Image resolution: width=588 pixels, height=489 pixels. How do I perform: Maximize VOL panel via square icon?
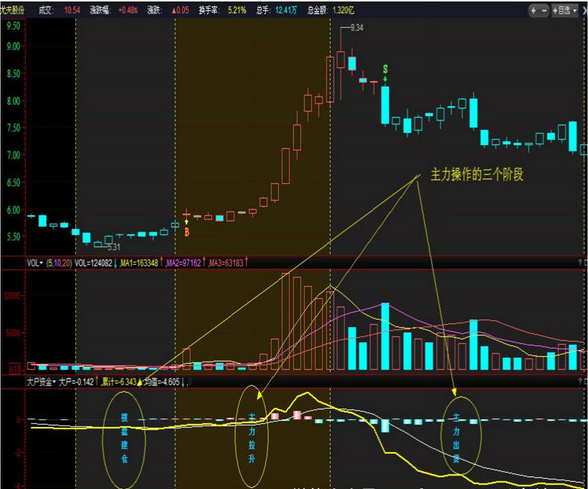click(x=585, y=263)
